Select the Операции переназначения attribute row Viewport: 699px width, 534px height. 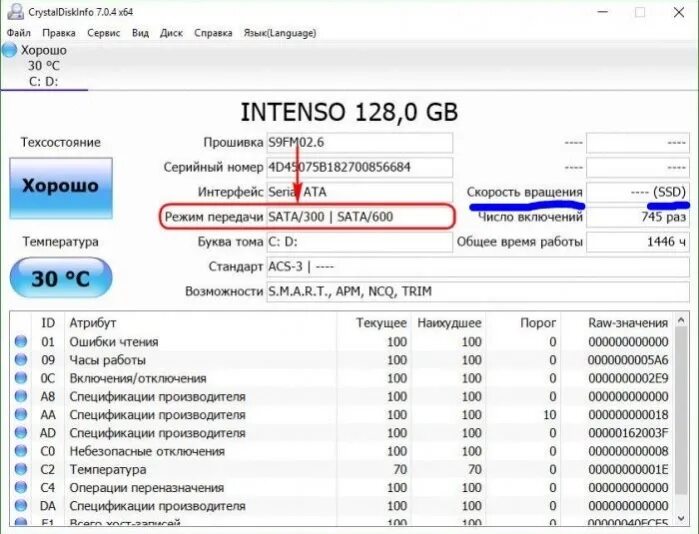[342, 488]
